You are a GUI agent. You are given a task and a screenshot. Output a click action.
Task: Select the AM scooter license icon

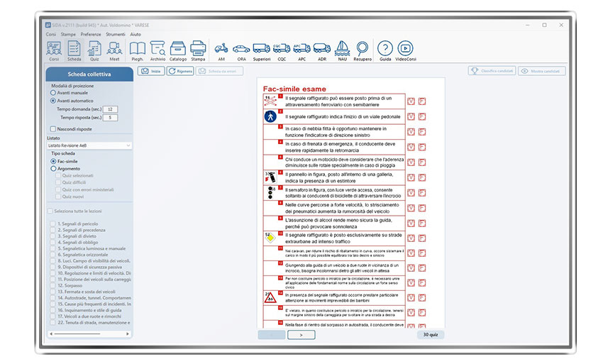pos(221,50)
